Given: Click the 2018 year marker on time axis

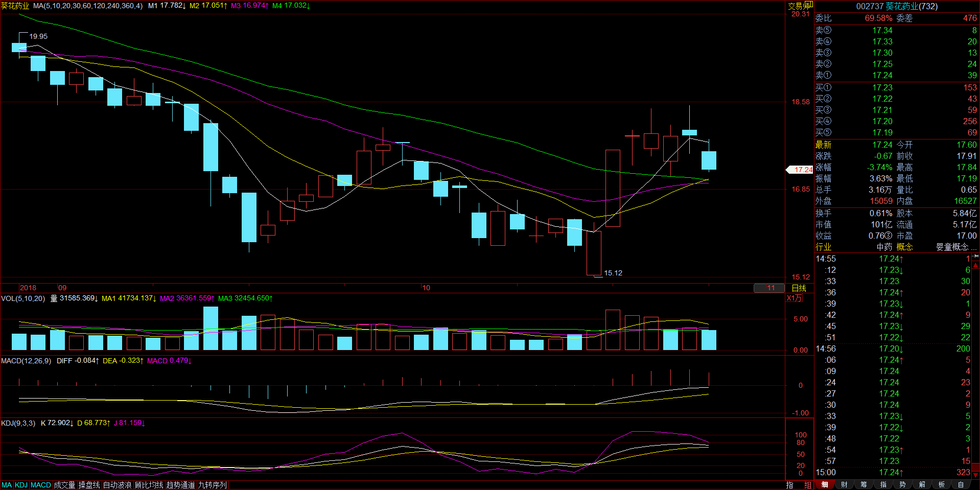Looking at the screenshot, I should click(x=28, y=288).
